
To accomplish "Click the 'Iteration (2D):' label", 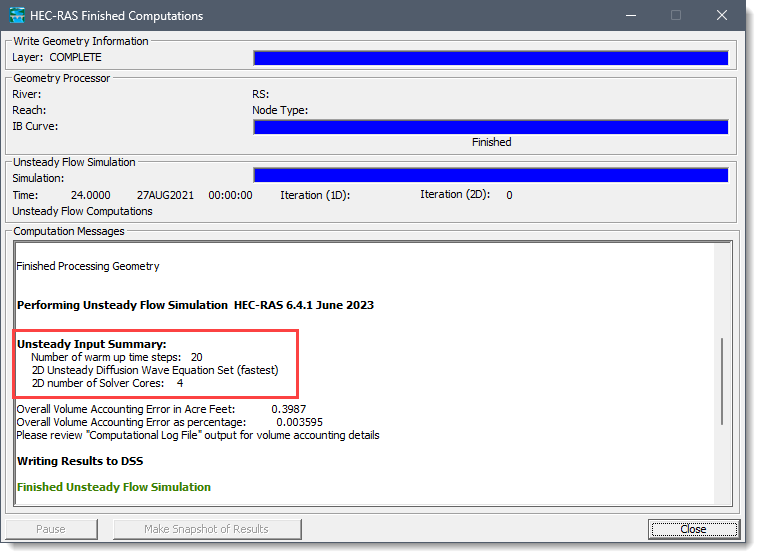I will coord(455,195).
